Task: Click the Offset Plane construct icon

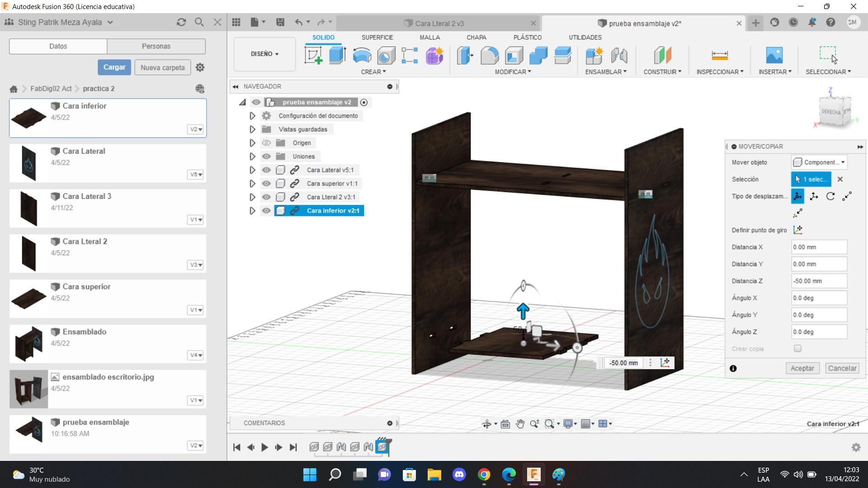Action: coord(662,56)
